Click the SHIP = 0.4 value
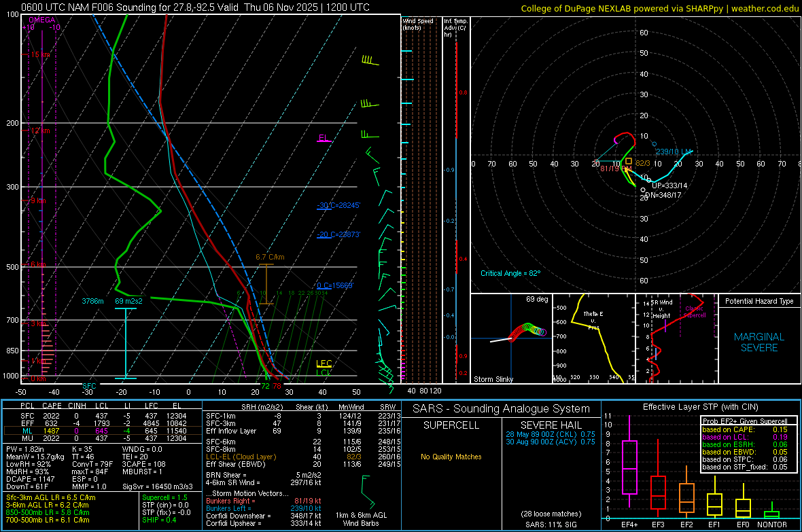 click(x=159, y=520)
